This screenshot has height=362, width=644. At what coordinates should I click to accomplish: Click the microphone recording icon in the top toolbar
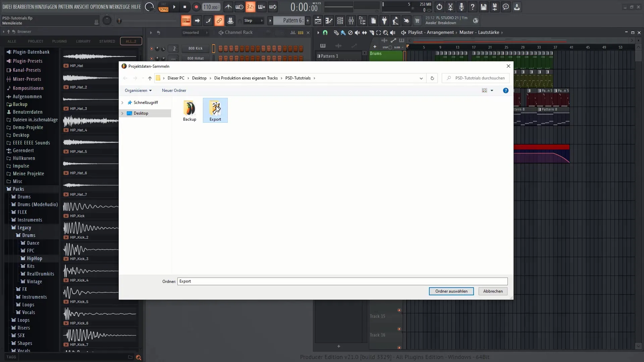[462, 7]
